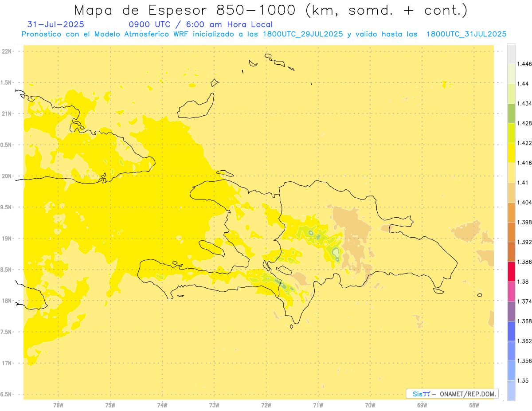Click the '0.5N' latitude axis label
The image size is (532, 411).
click(7, 145)
